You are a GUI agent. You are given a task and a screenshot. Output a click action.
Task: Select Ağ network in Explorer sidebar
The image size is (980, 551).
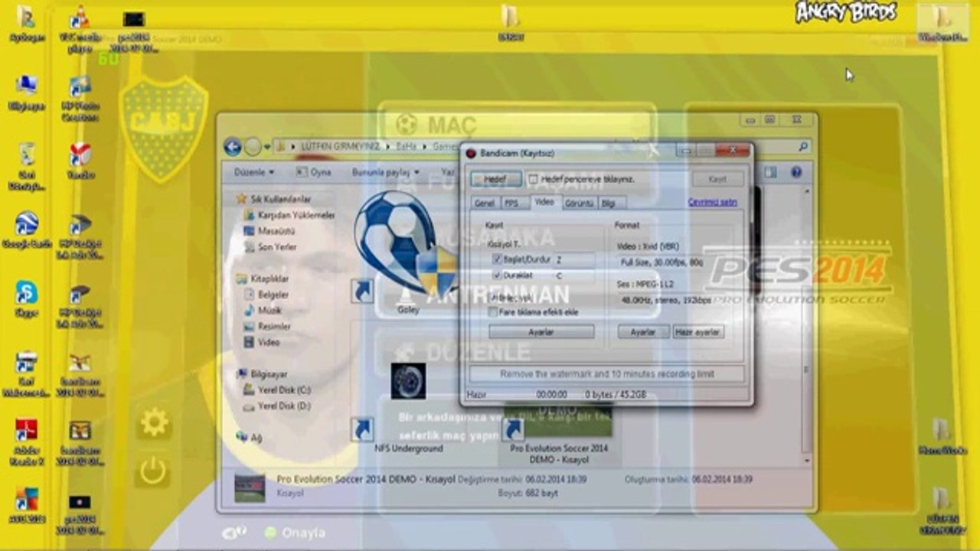[x=250, y=437]
